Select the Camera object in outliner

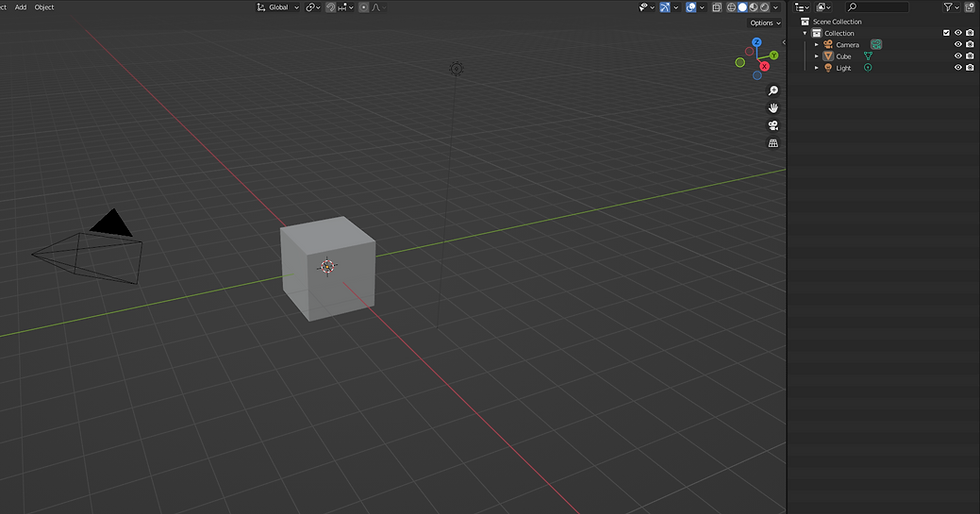(848, 45)
